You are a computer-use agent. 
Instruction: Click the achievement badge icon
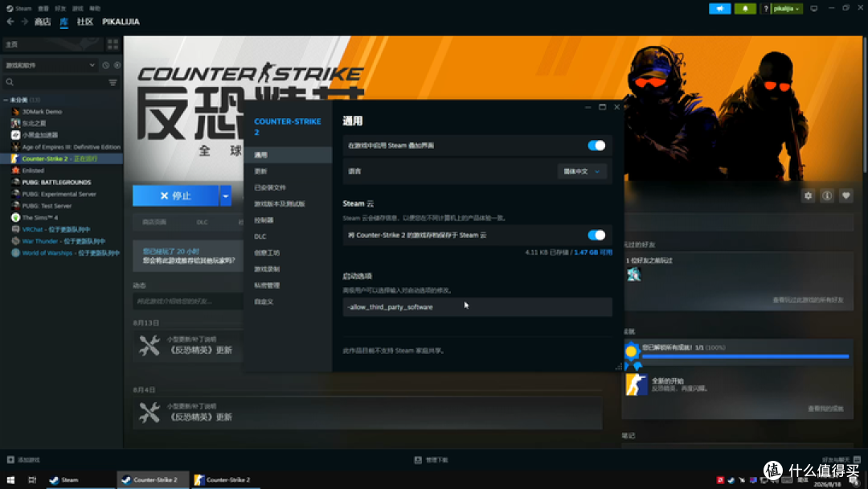coord(632,354)
